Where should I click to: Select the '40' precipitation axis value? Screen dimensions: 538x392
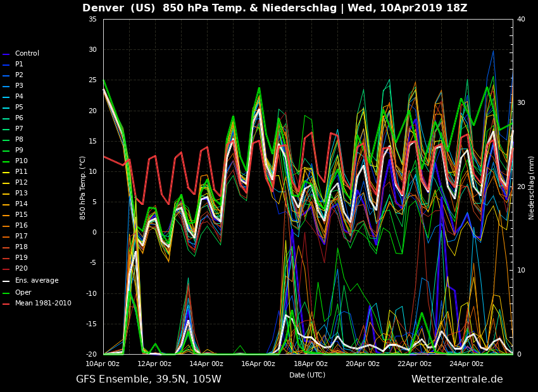(x=521, y=19)
